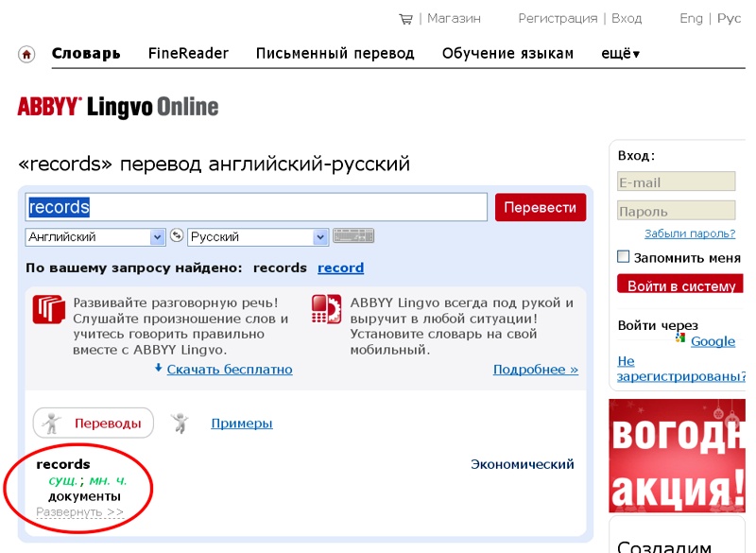The height and width of the screenshot is (553, 756).
Task: Click the mobile phone promo icon
Action: click(x=326, y=309)
